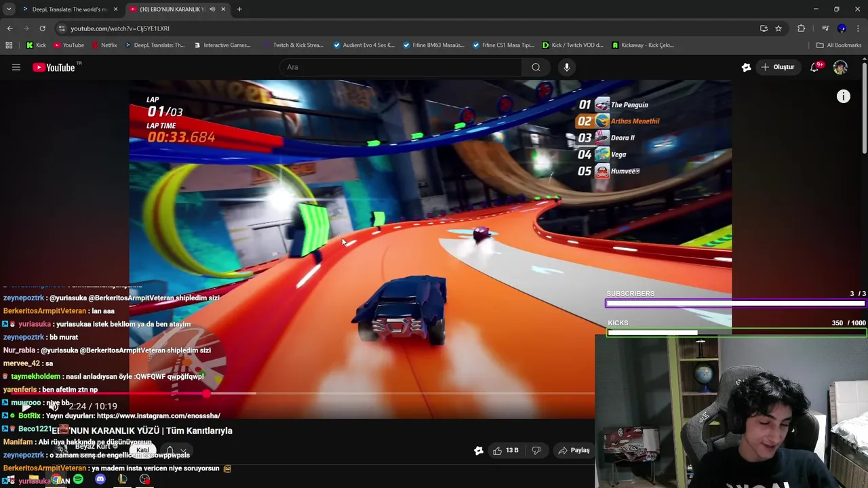Show video info card icon
The image size is (868, 488).
tap(843, 97)
